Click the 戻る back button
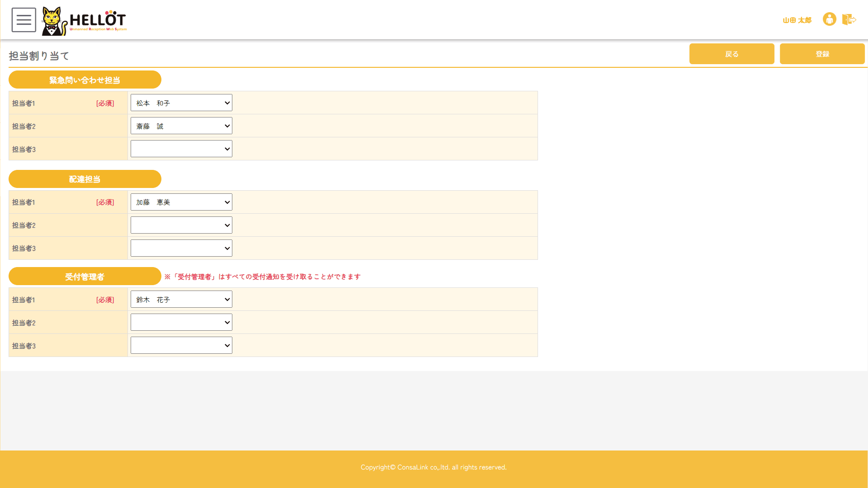 (x=731, y=54)
